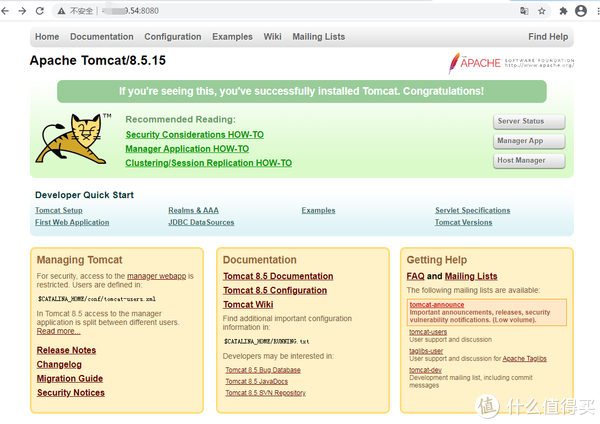Click the browser forward arrow
This screenshot has height=424, width=600.
(22, 11)
